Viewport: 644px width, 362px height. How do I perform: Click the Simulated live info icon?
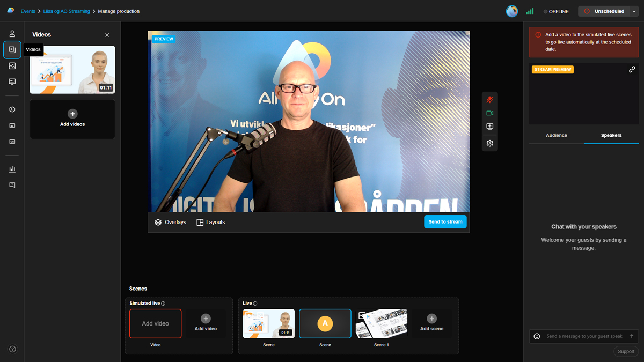coord(163,304)
